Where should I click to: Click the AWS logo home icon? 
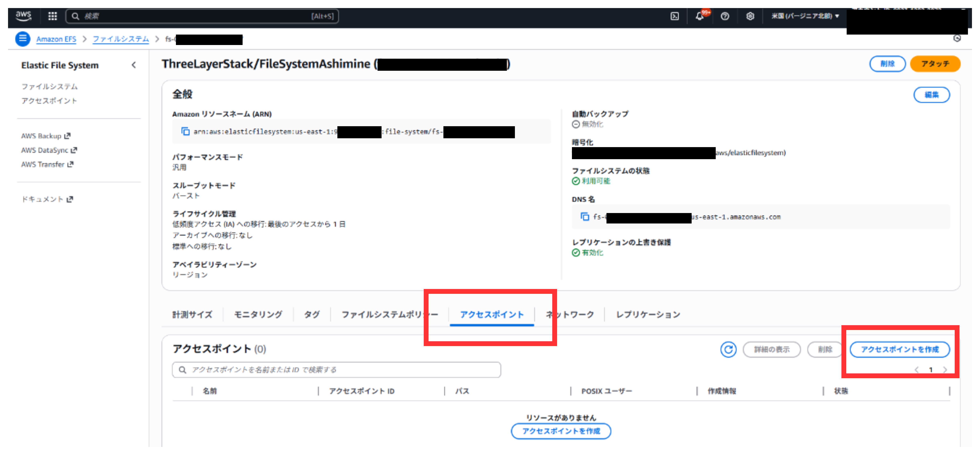coord(23,16)
